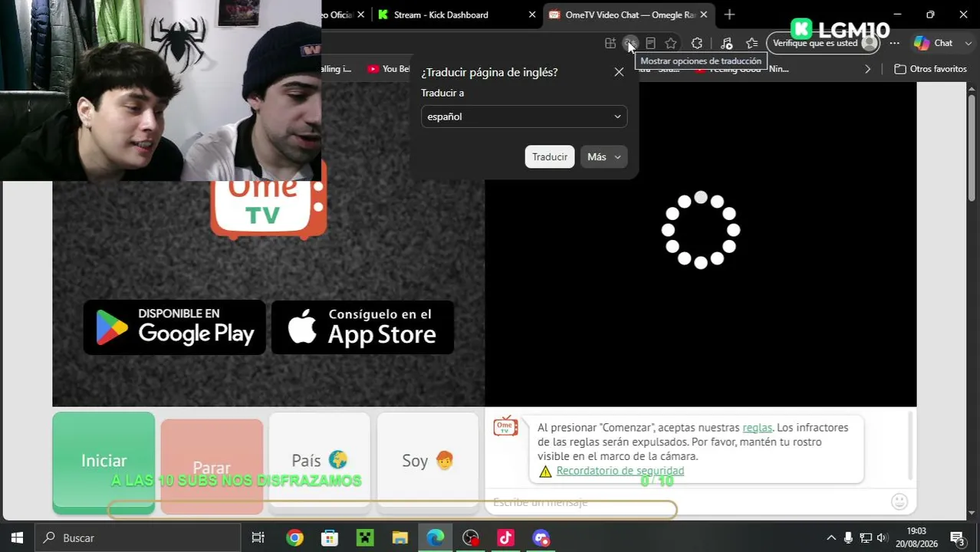Click the Disponible en Google Play badge
The width and height of the screenshot is (980, 552).
click(175, 327)
